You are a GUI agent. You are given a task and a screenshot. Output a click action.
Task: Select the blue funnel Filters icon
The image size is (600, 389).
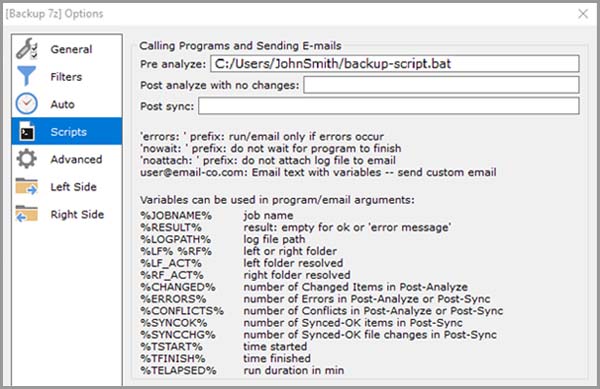pos(26,76)
